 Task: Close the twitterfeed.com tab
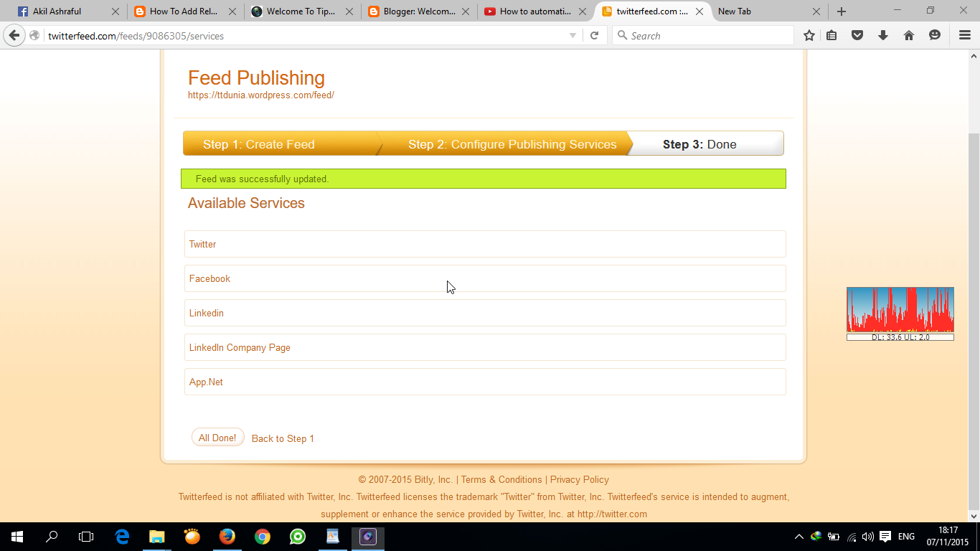(699, 11)
